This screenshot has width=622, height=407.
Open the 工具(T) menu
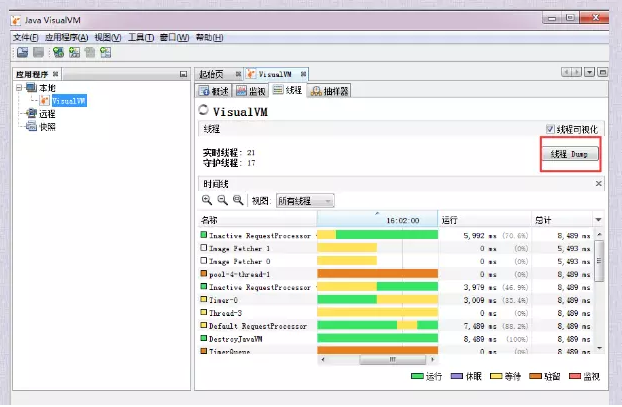[141, 37]
